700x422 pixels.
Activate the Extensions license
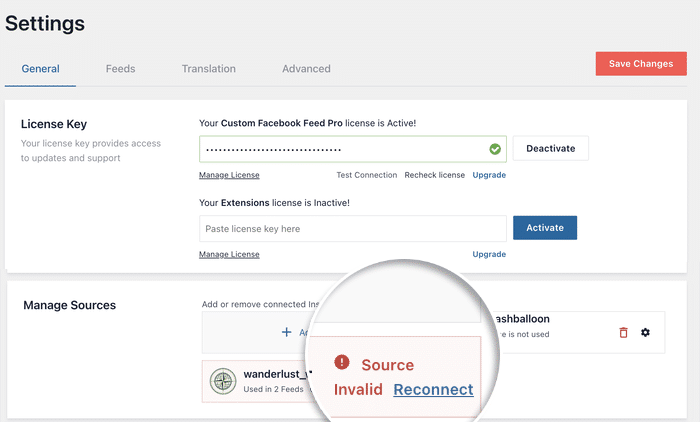coord(545,228)
